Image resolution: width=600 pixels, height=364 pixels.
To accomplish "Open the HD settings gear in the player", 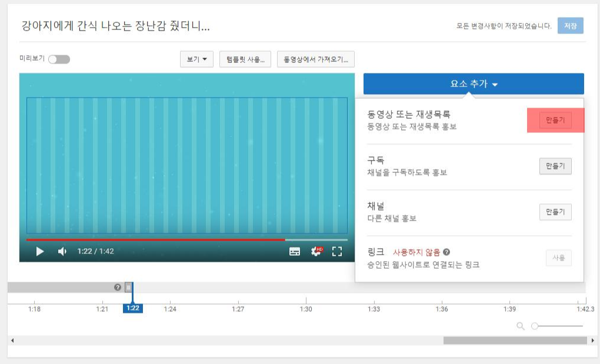I will [316, 251].
